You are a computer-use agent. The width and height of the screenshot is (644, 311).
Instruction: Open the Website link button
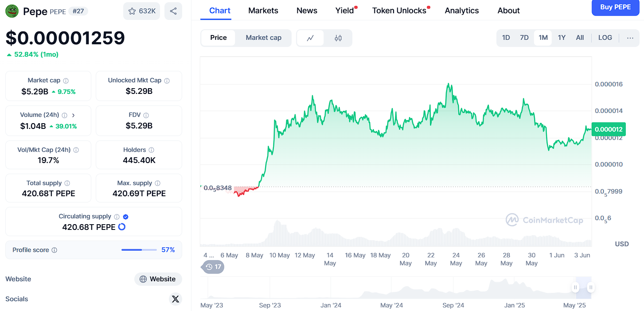(158, 279)
